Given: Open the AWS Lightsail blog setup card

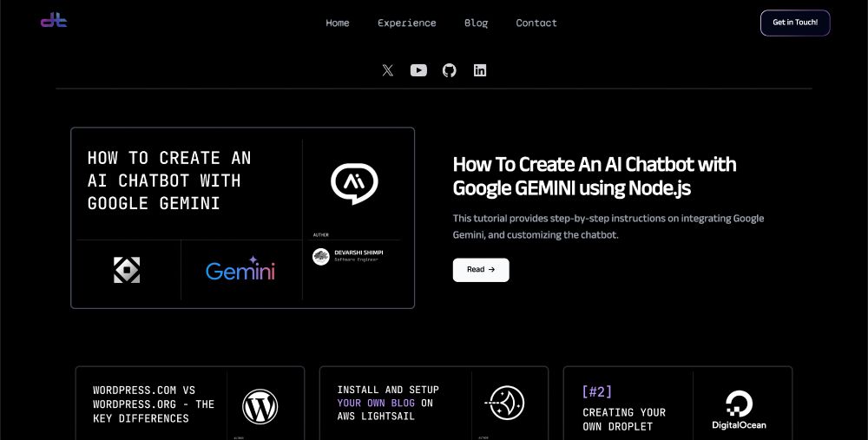Looking at the screenshot, I should click(434, 403).
